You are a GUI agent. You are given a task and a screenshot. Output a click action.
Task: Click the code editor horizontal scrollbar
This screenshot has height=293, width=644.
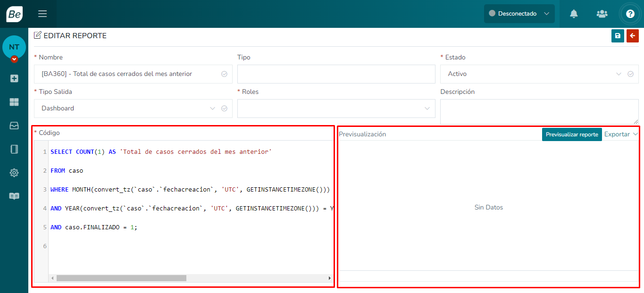[121, 278]
